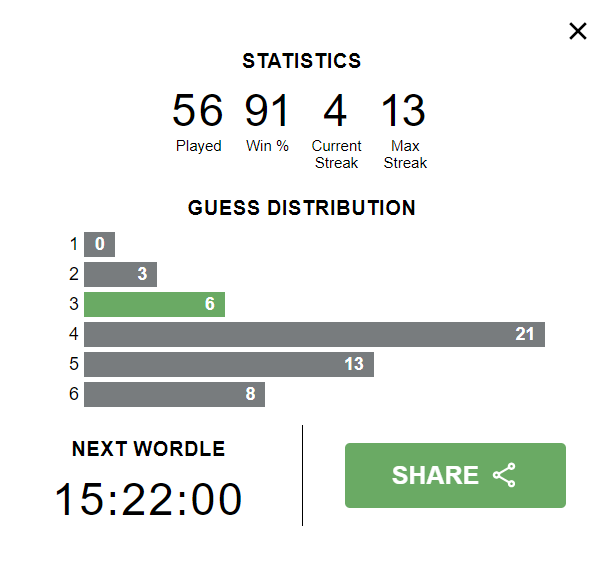Click the bar showing 13 for 5 guesses
The height and width of the screenshot is (562, 602).
229,364
